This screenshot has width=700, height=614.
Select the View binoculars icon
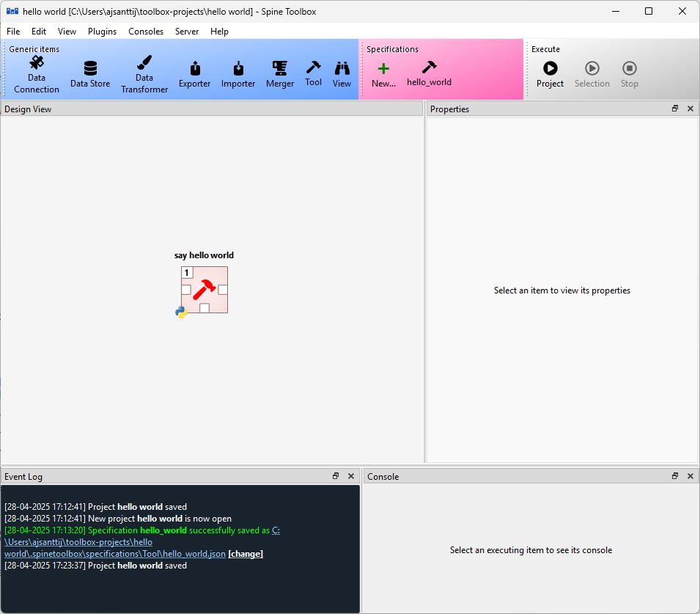(x=342, y=68)
